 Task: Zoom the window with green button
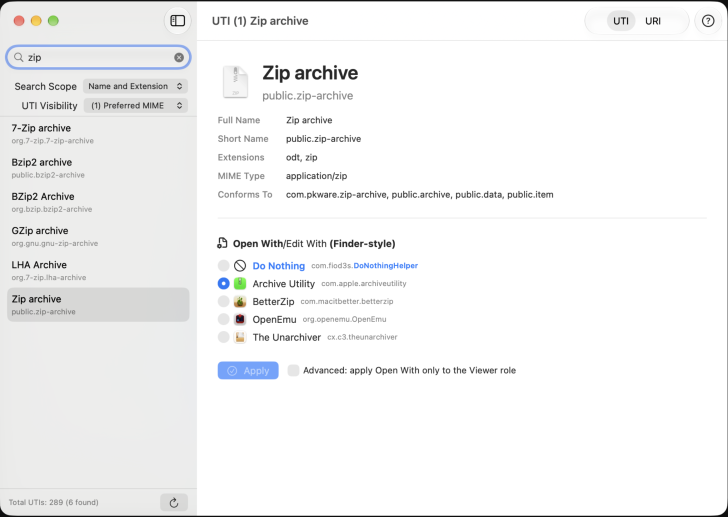(x=53, y=20)
